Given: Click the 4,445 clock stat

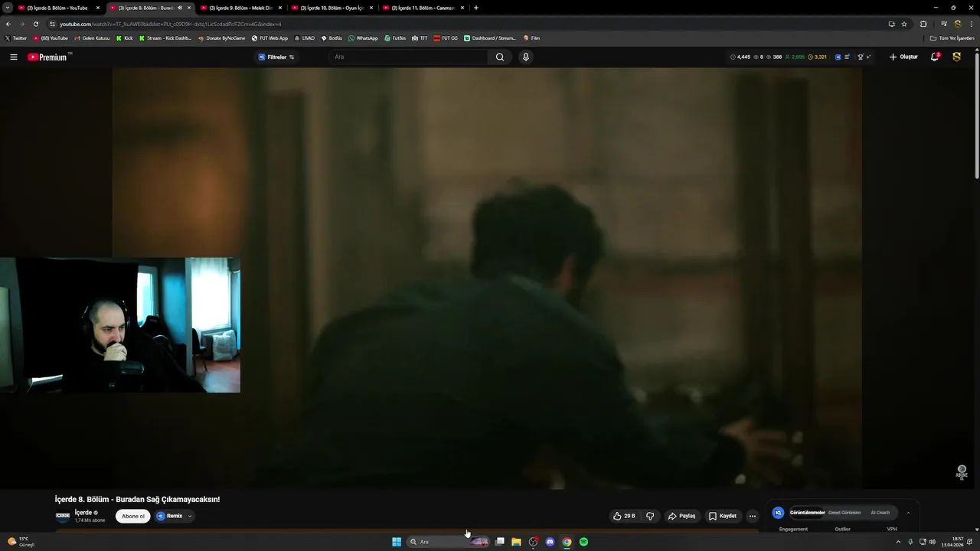Looking at the screenshot, I should click(740, 57).
